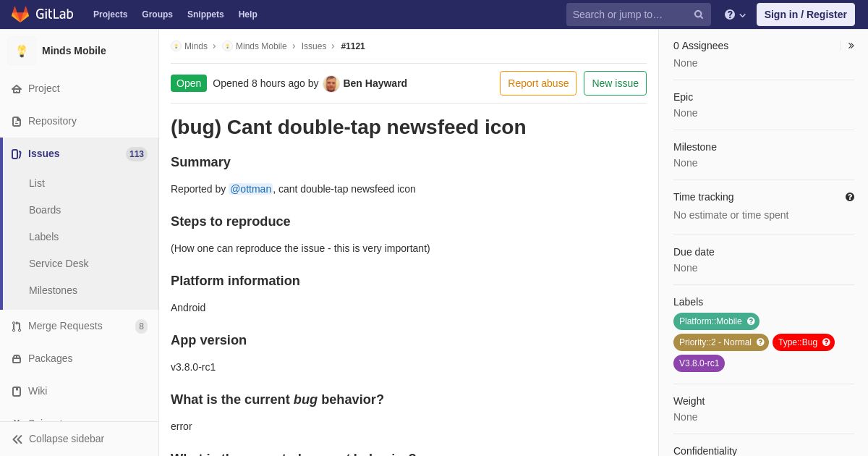868x456 pixels.
Task: Open the Minds Mobile breadcrumb link
Action: [261, 46]
